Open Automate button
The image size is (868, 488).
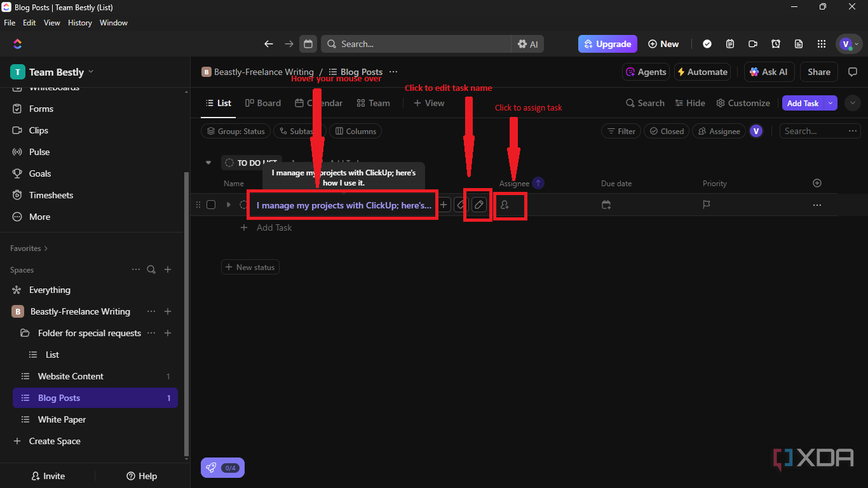tap(702, 72)
